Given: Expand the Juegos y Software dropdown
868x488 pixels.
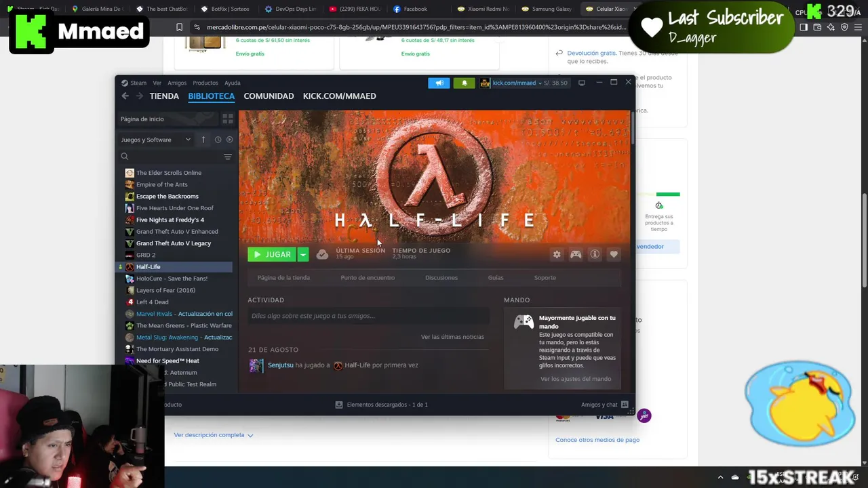Looking at the screenshot, I should (156, 140).
